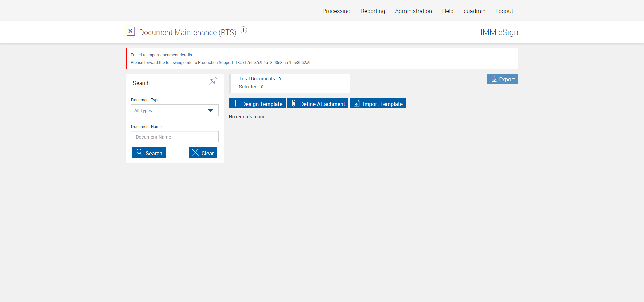Screen dimensions: 644x302
Task: Open the Reporting menu
Action: click(x=373, y=11)
